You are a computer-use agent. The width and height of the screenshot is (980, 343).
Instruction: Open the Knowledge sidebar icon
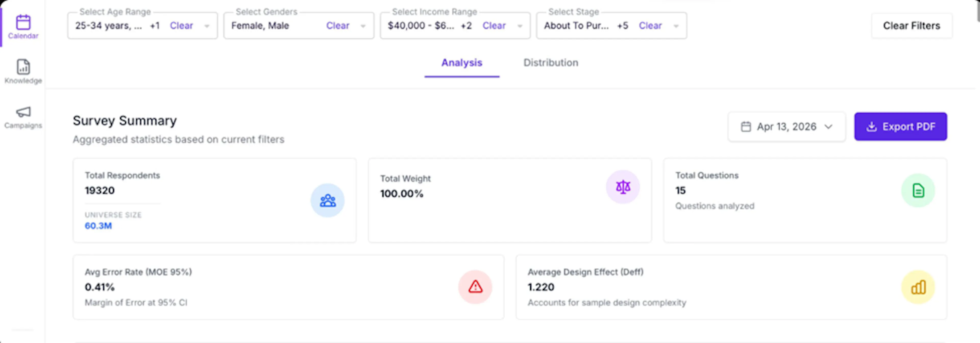[x=23, y=67]
